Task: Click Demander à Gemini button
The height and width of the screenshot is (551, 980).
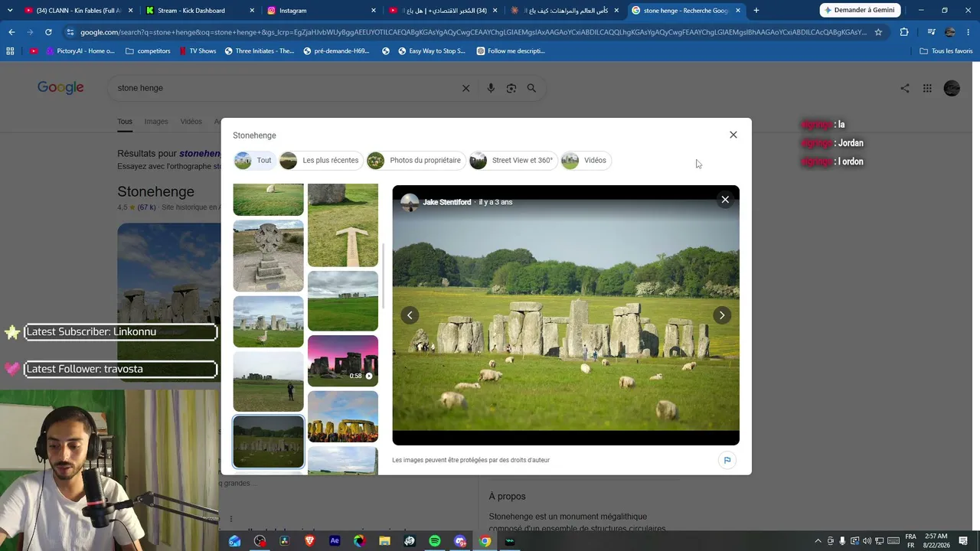Action: (x=861, y=10)
